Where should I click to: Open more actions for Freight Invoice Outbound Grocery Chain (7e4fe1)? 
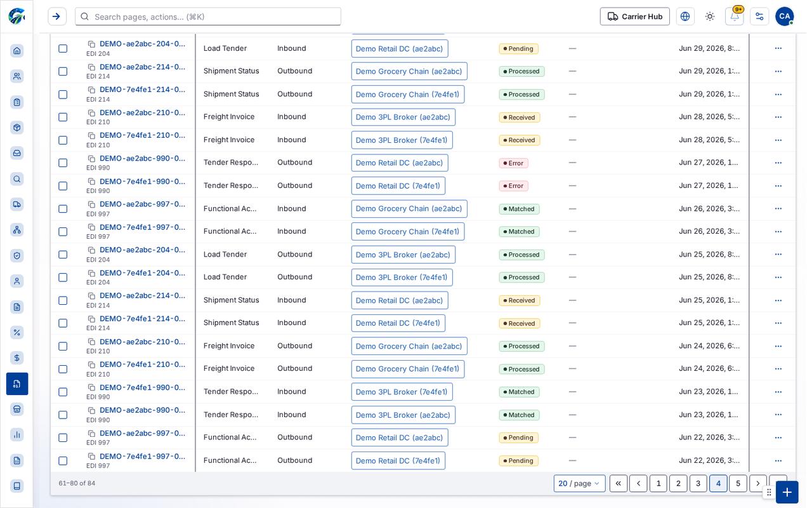[x=778, y=369]
